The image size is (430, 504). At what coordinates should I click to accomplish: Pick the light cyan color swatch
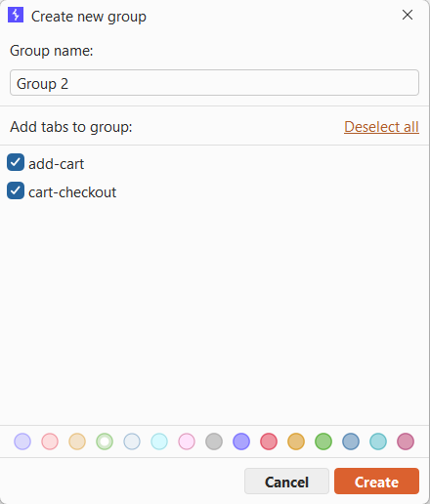pos(159,441)
